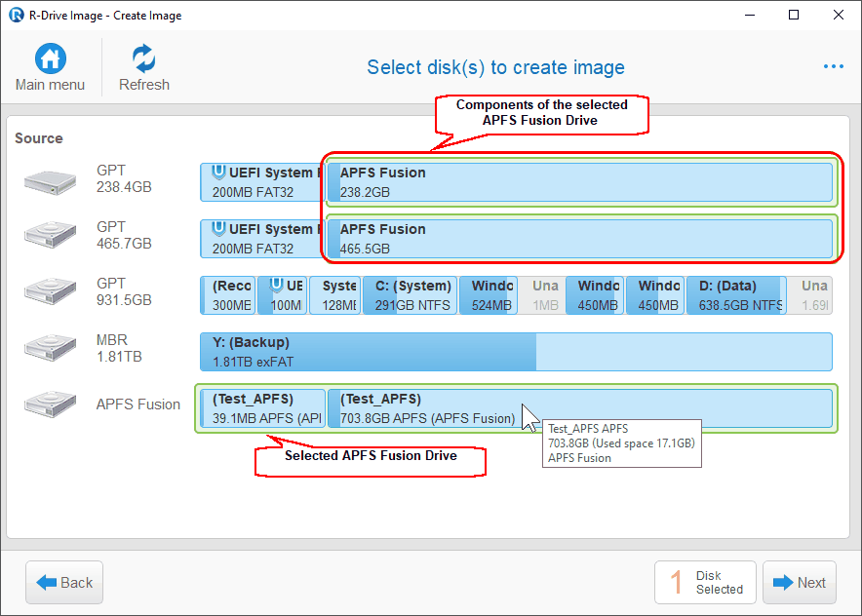Go to Main menu via home icon

click(x=51, y=58)
